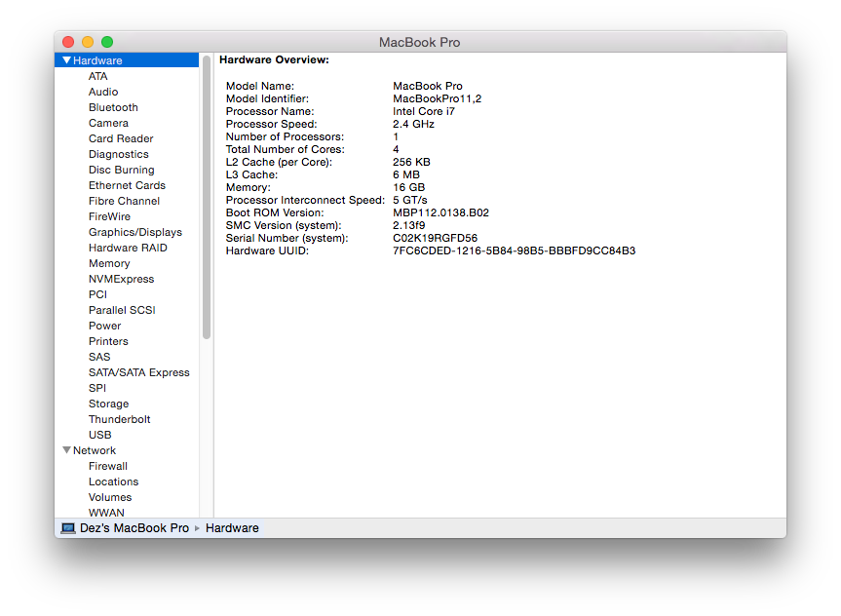Screen dimensions: 841x616
Task: Collapse the Hardware section triangle
Action: coord(66,60)
